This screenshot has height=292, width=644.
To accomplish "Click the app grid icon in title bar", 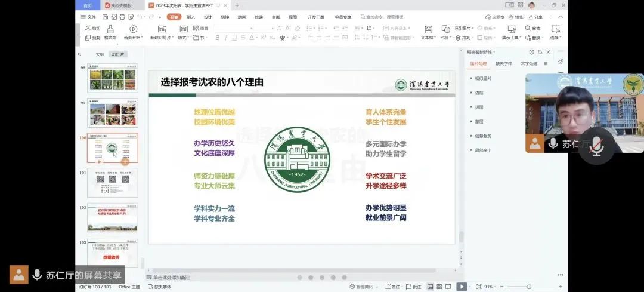I will [521, 5].
